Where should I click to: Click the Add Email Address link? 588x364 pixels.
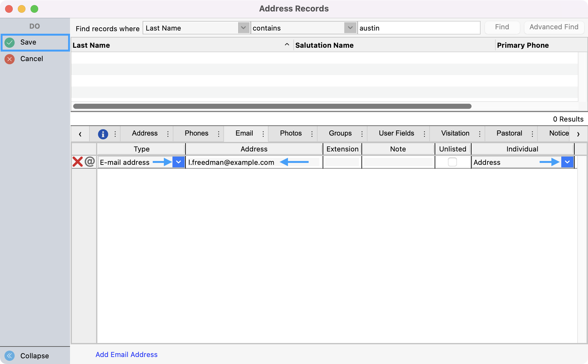pos(126,354)
